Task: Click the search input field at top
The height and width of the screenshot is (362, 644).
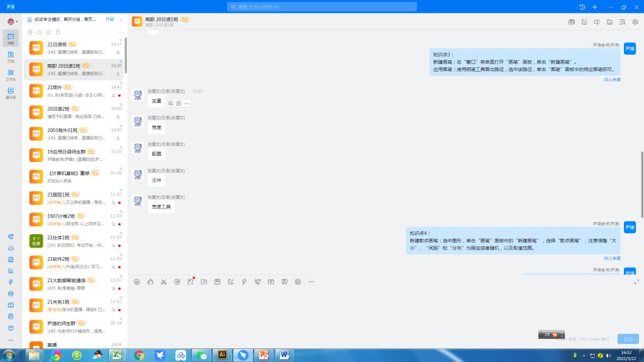Action: [322, 7]
